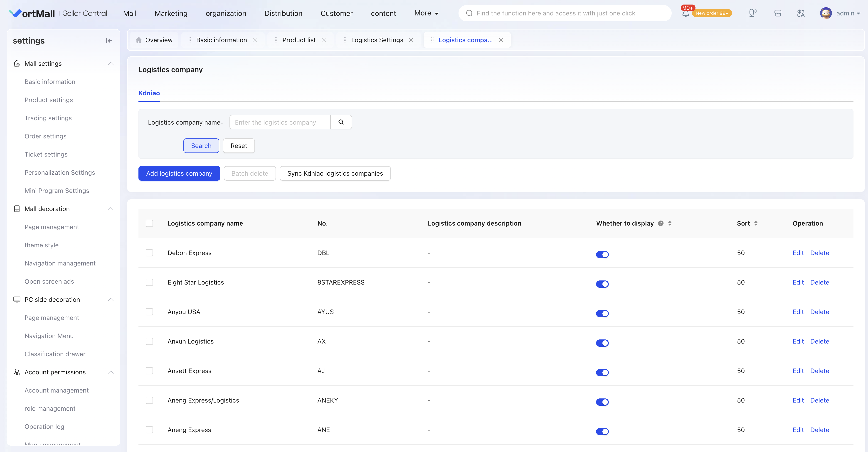Image resolution: width=868 pixels, height=452 pixels.
Task: Toggle display switch for Debon Express
Action: pyautogui.click(x=602, y=254)
